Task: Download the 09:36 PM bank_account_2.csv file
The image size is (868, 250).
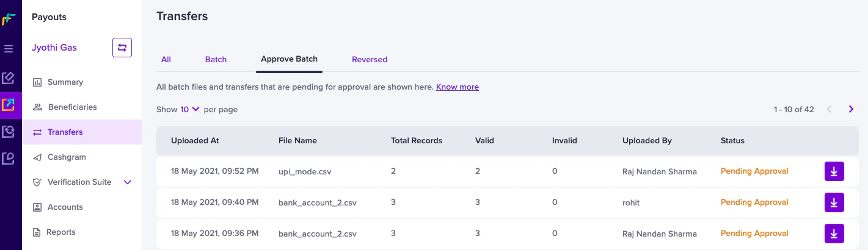Action: [834, 234]
